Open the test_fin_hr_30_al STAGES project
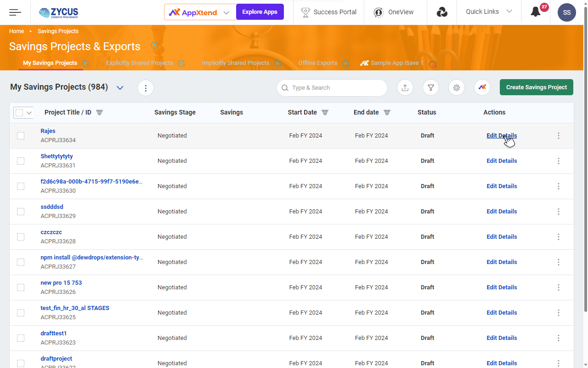 pos(75,308)
